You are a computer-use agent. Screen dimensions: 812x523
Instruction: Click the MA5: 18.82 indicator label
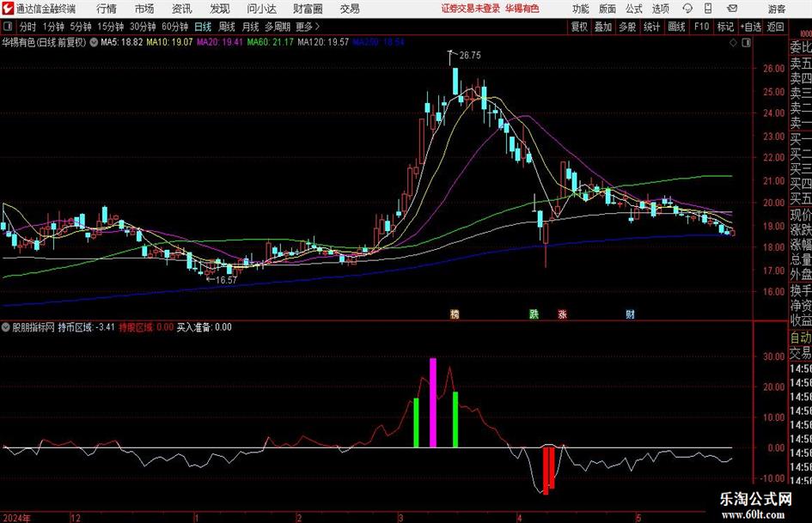tap(122, 42)
